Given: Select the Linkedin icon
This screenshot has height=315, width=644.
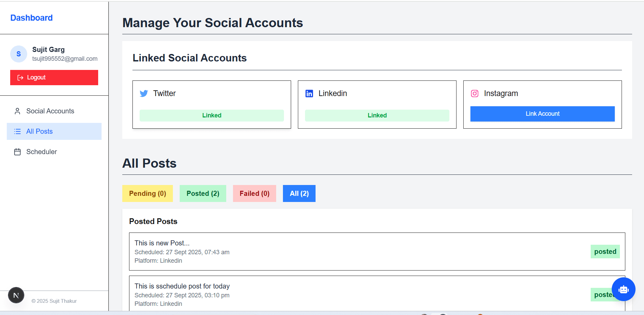Looking at the screenshot, I should pos(309,93).
